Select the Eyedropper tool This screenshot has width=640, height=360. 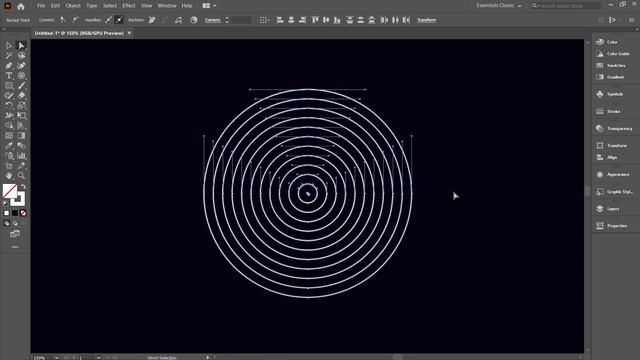[9, 145]
